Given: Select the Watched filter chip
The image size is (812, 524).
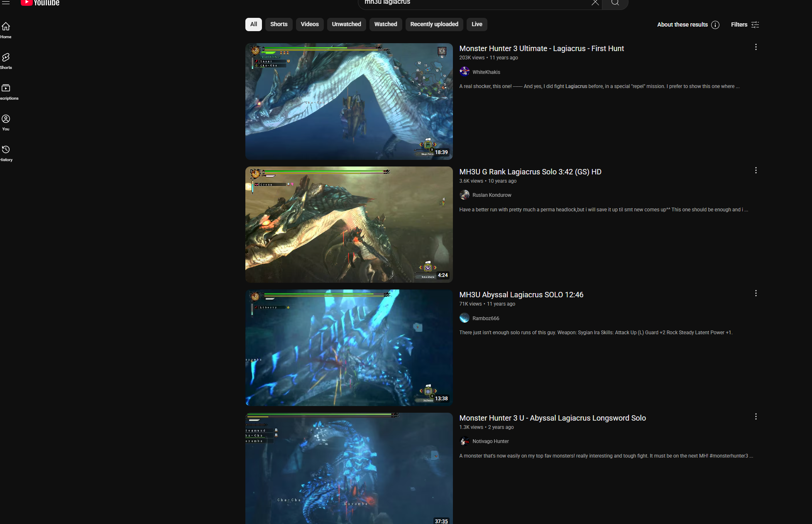Looking at the screenshot, I should [x=386, y=24].
